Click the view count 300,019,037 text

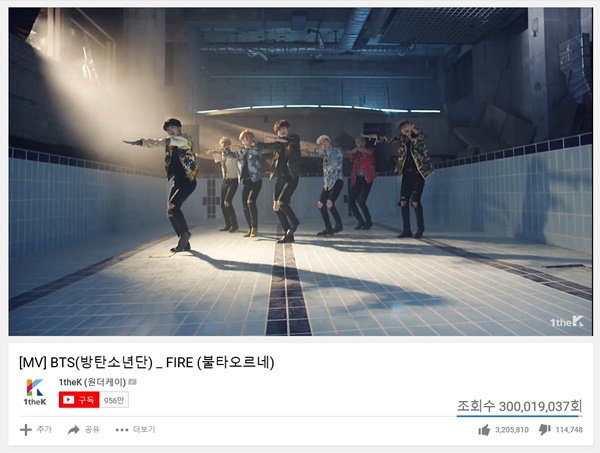(520, 406)
